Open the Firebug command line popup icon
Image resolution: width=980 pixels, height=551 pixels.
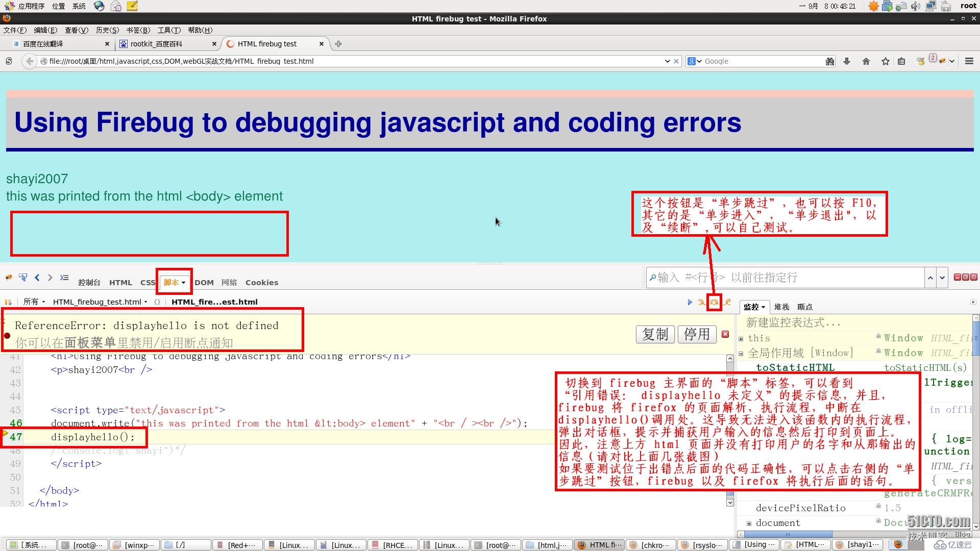pyautogui.click(x=64, y=278)
